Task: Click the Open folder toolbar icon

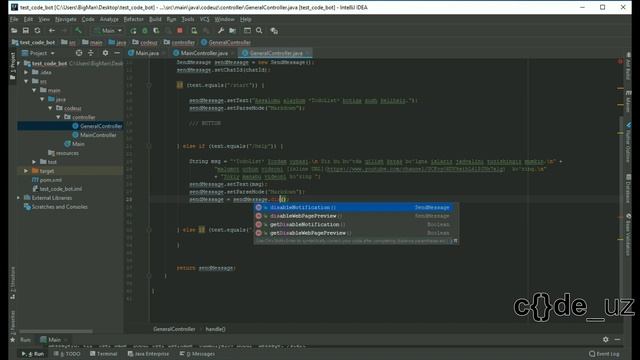Action: pyautogui.click(x=14, y=31)
